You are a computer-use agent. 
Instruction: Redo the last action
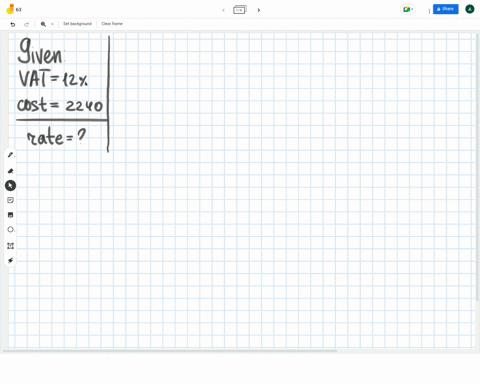click(26, 24)
